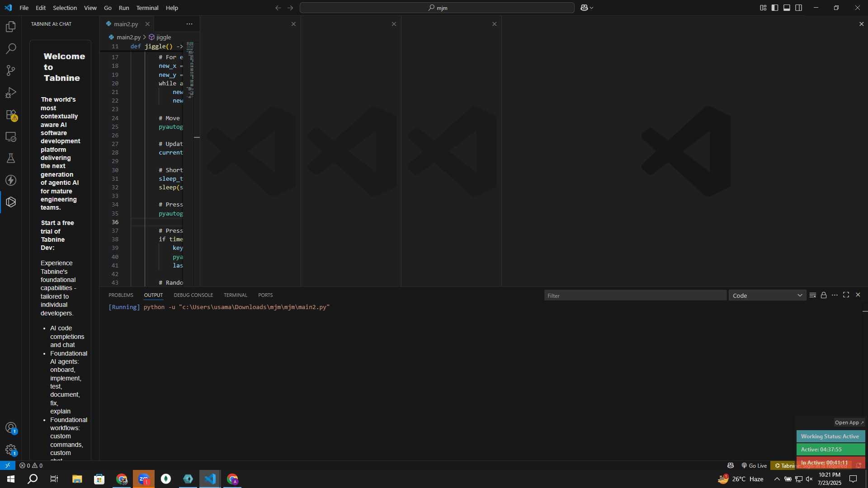The height and width of the screenshot is (488, 868).
Task: Open the Selection menu
Action: (65, 8)
